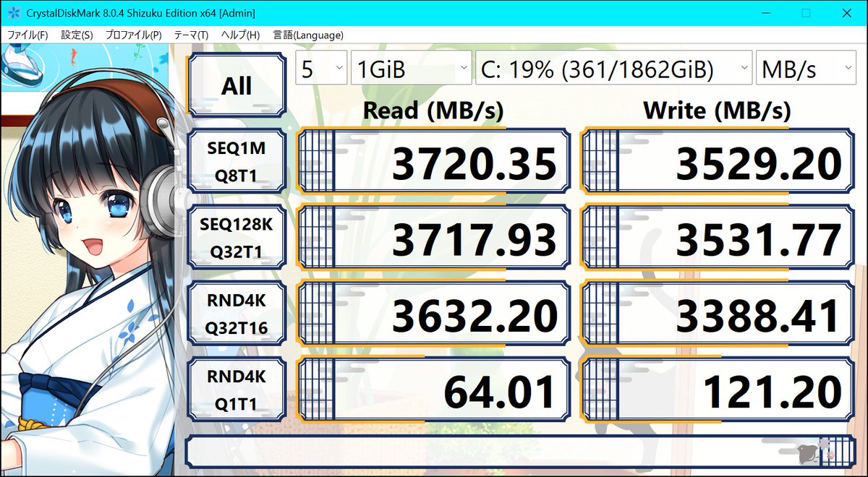Open the プロファイル(P) menu
This screenshot has height=477, width=868.
[133, 35]
